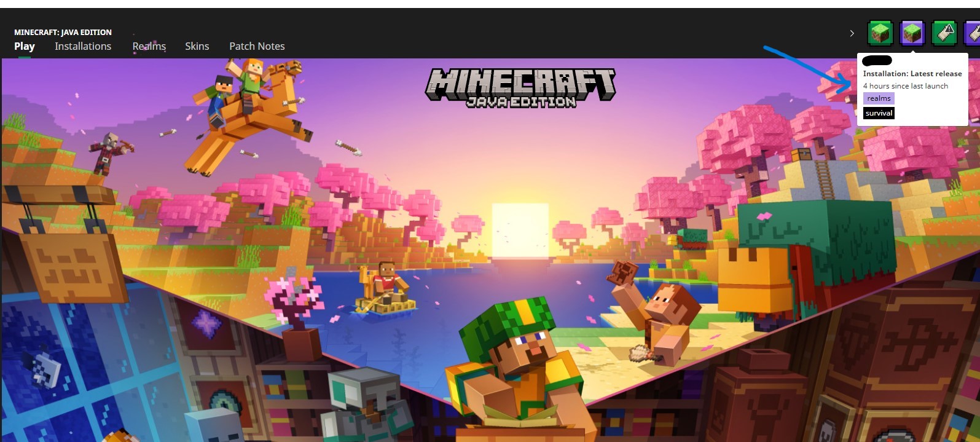This screenshot has height=442, width=980.
Task: Click the chevron arrow beside quick-play icons
Action: tap(852, 33)
